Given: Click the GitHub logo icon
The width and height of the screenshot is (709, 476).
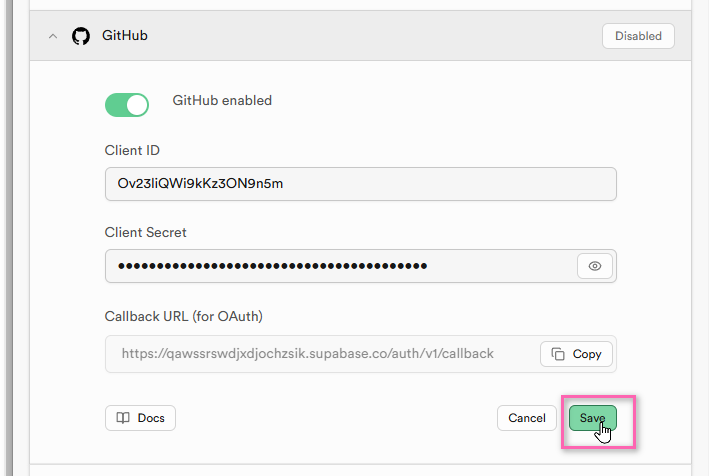Looking at the screenshot, I should [81, 36].
